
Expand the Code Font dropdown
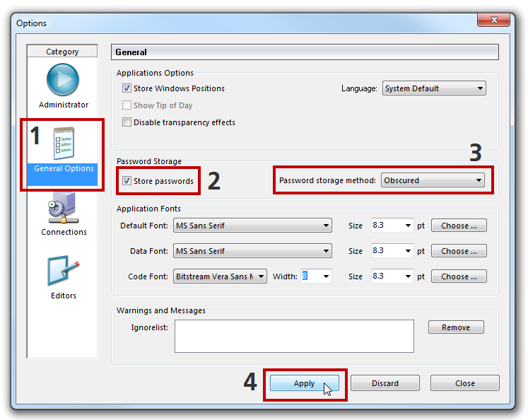pos(220,276)
